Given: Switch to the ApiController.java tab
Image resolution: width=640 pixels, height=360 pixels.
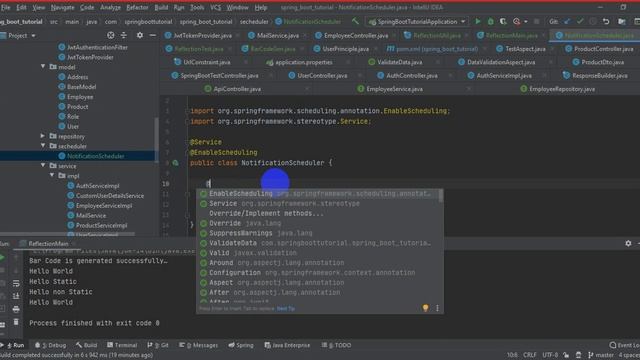Looking at the screenshot, I should point(237,89).
